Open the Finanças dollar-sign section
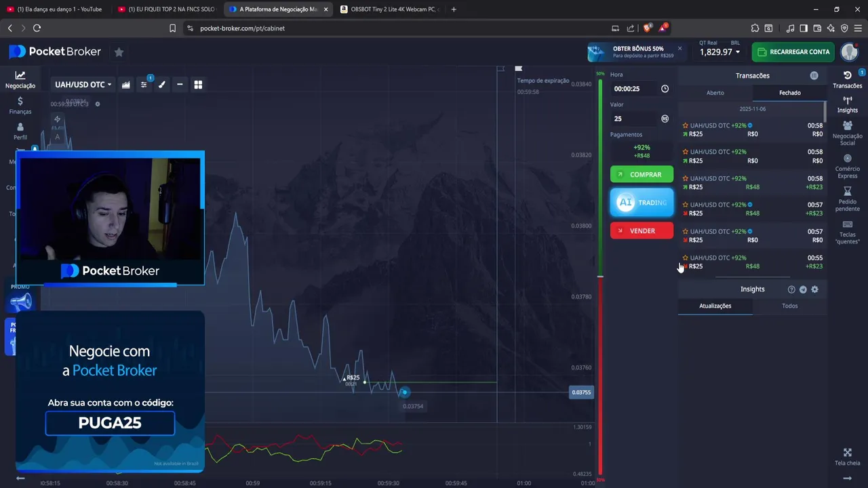868x488 pixels. point(20,105)
